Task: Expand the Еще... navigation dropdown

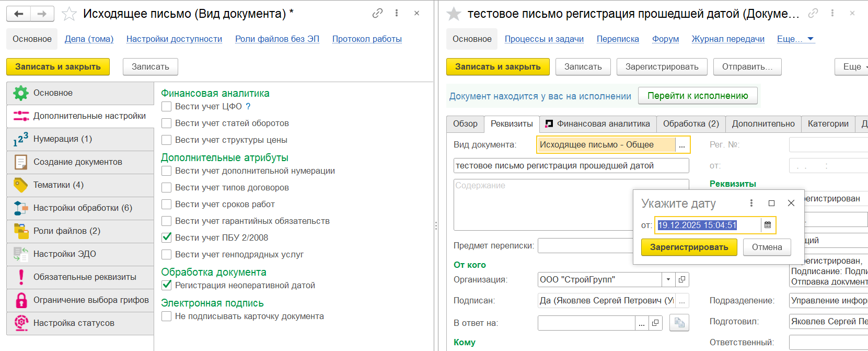Action: (795, 39)
